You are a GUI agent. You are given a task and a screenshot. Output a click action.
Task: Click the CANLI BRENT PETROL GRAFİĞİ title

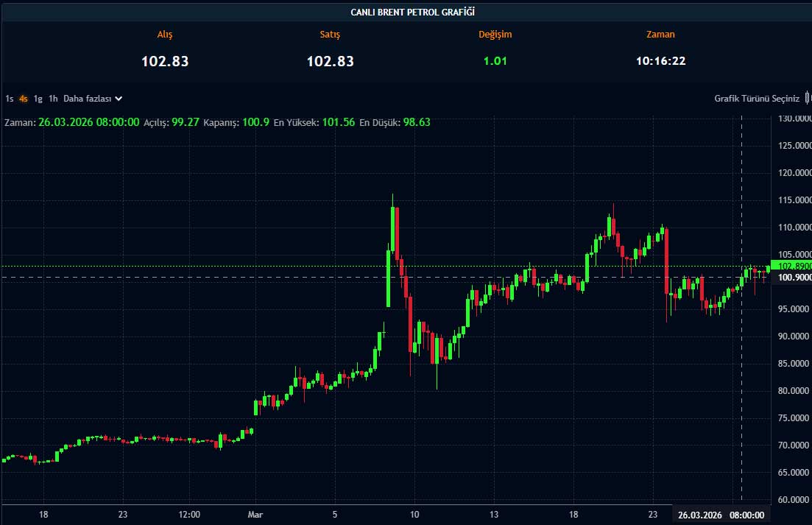pos(407,11)
